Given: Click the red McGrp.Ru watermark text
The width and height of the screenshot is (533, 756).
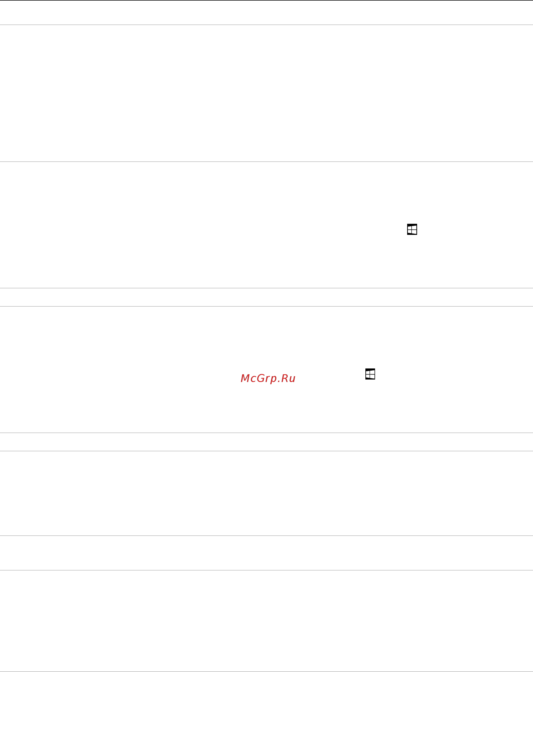Looking at the screenshot, I should coord(268,378).
